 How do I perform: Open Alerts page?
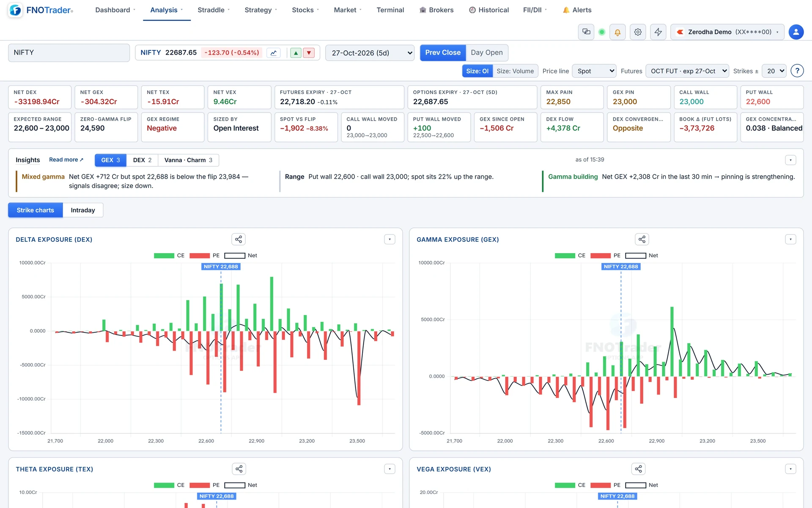577,10
